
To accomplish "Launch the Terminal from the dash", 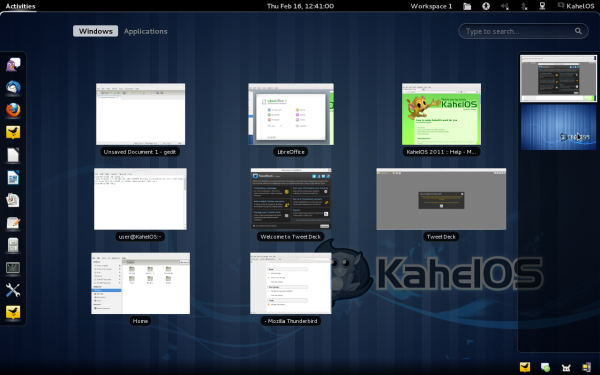I will point(13,268).
